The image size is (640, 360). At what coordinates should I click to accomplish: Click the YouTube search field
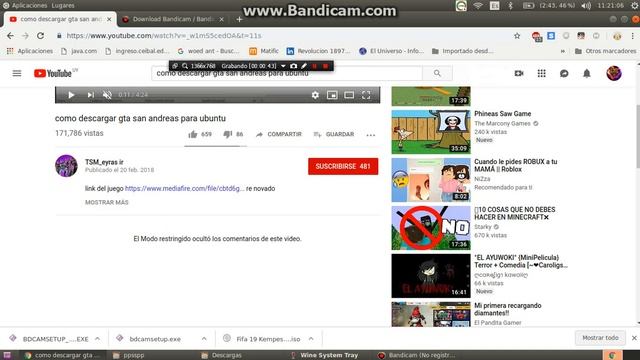tap(287, 73)
